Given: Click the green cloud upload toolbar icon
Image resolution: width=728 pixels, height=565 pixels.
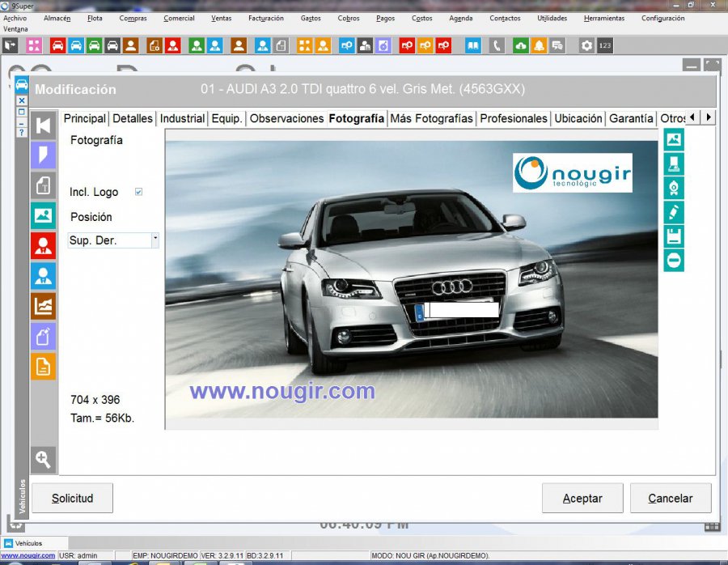Looking at the screenshot, I should coord(521,45).
